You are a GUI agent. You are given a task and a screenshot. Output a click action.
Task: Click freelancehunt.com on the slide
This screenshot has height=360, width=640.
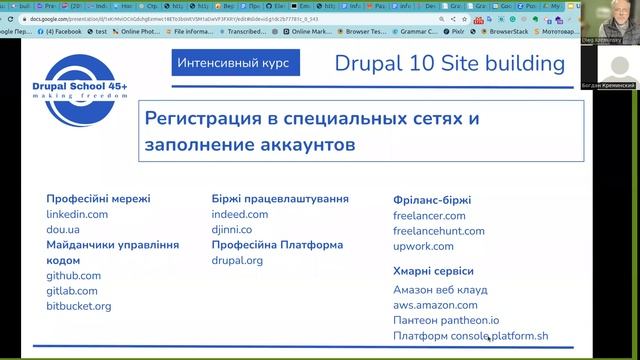(439, 231)
